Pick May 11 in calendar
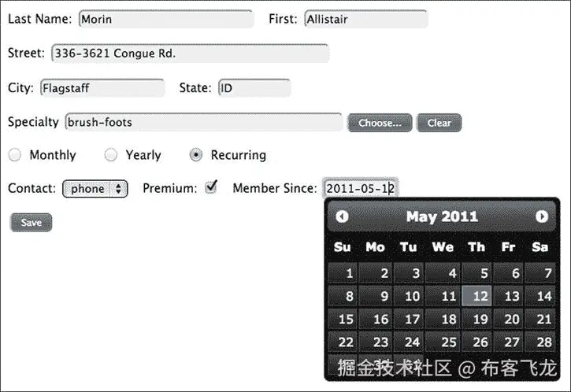The height and width of the screenshot is (392, 571). pyautogui.click(x=443, y=296)
